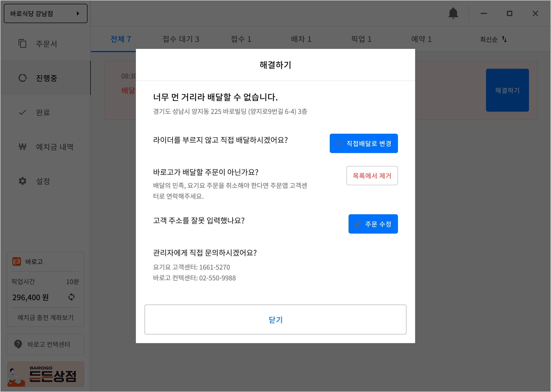The width and height of the screenshot is (551, 392).
Task: Click the 목록에서 제거 button
Action: pos(372,176)
